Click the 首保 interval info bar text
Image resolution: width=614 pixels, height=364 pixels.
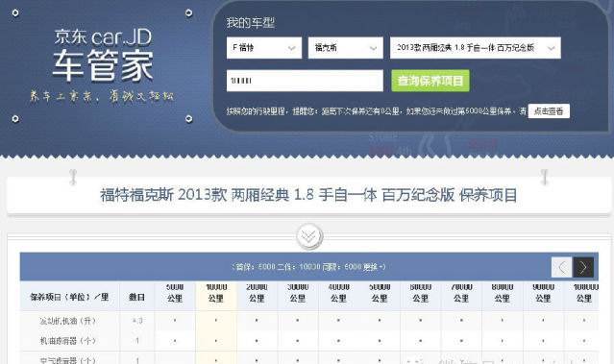[x=308, y=267]
